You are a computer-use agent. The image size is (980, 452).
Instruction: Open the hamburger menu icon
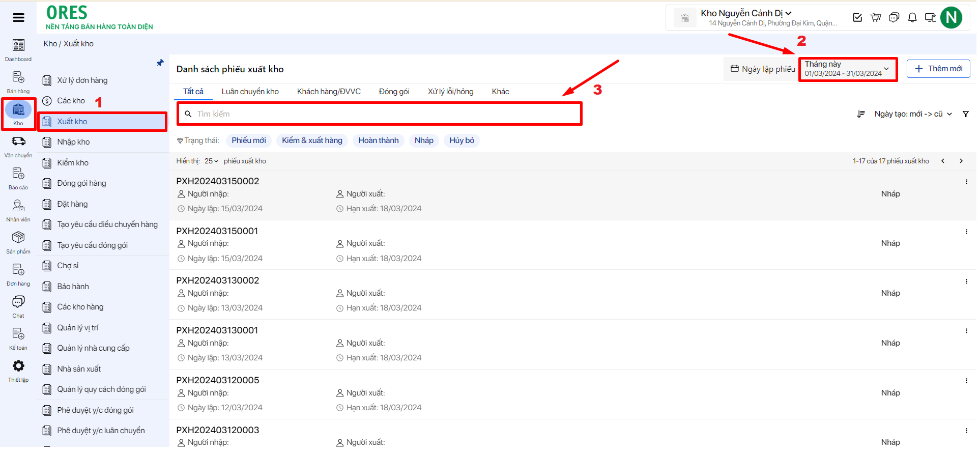18,18
